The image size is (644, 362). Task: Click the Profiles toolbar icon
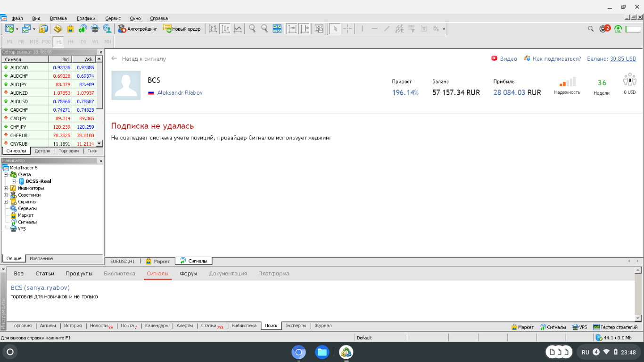point(26,29)
